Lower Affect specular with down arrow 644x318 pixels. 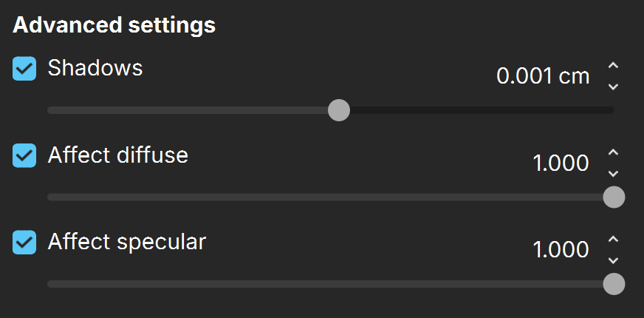pos(613,260)
